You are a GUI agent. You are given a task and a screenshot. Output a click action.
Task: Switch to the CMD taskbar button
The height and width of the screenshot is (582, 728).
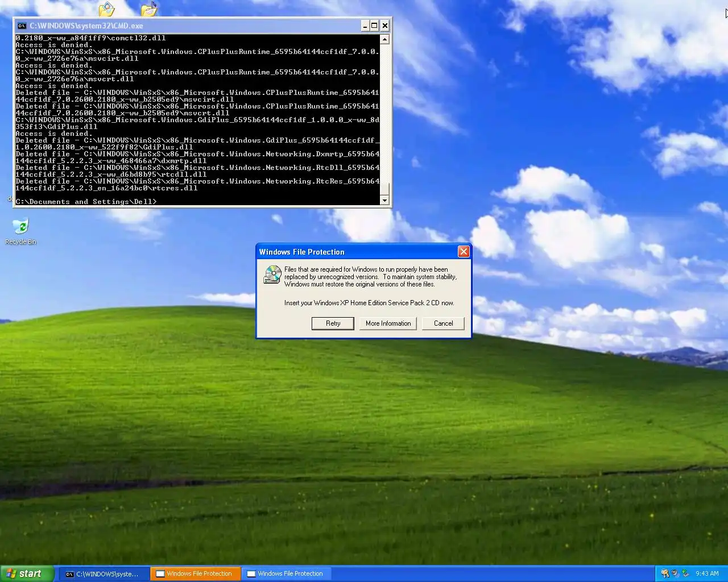click(104, 574)
